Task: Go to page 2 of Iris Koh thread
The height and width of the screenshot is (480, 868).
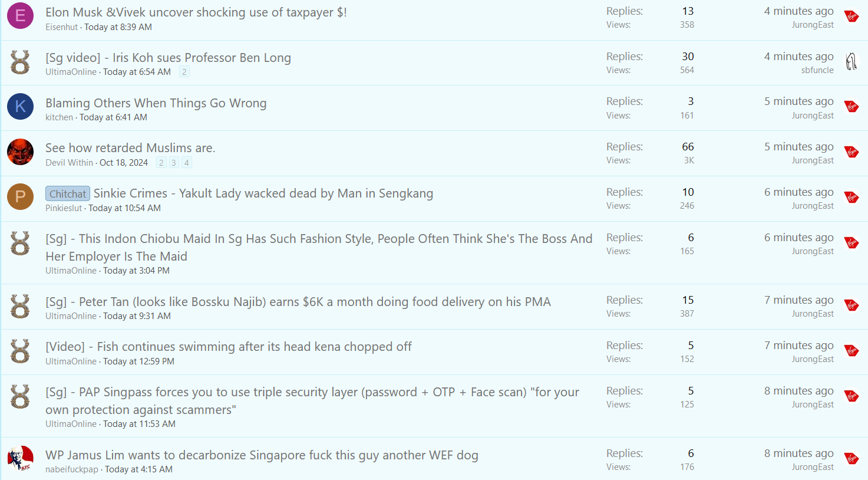Action: pos(184,72)
